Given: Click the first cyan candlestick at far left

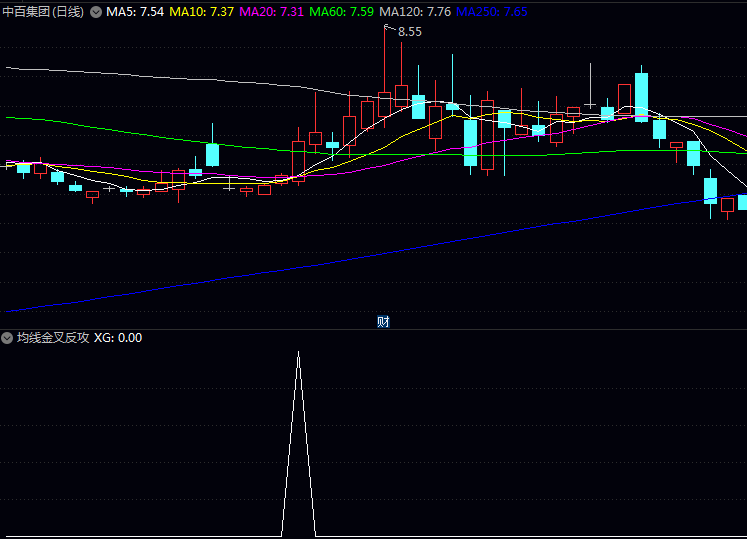Looking at the screenshot, I should (x=23, y=168).
